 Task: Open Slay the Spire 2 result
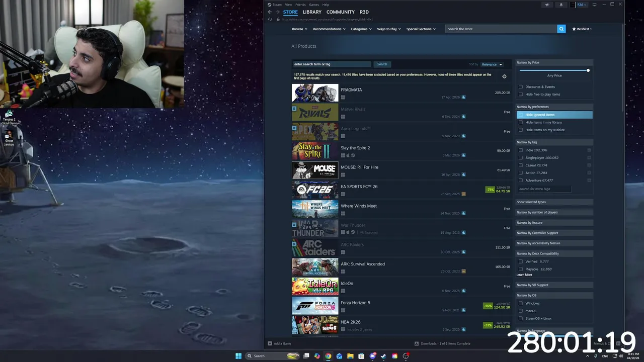click(x=401, y=151)
